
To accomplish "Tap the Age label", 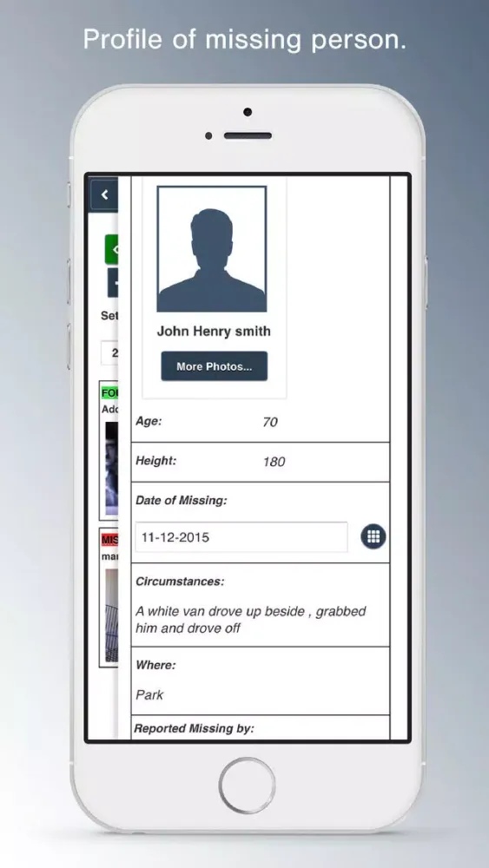I will pos(149,421).
